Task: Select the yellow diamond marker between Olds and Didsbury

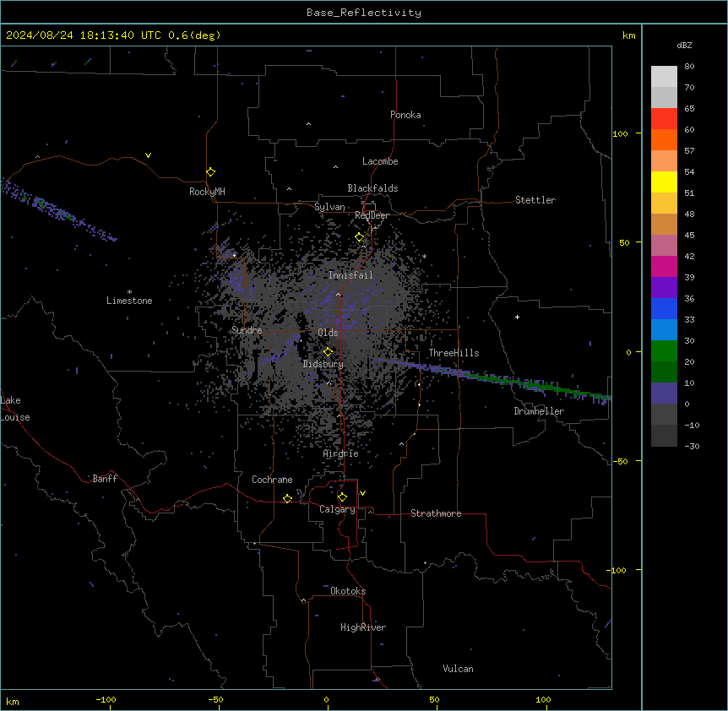Action: click(329, 352)
